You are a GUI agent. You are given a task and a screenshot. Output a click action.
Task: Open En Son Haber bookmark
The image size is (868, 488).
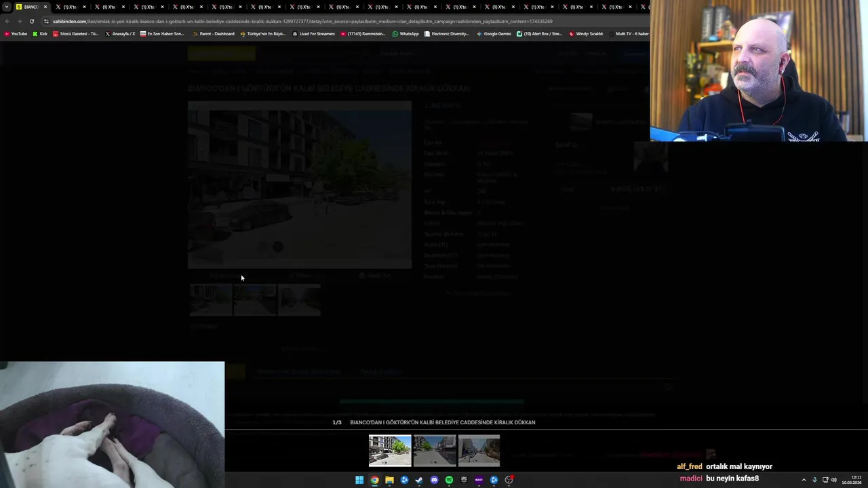[x=162, y=34]
